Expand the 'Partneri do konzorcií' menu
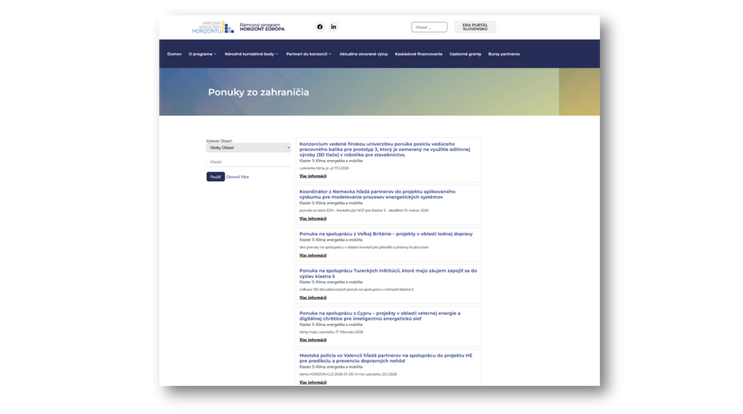 [x=308, y=54]
